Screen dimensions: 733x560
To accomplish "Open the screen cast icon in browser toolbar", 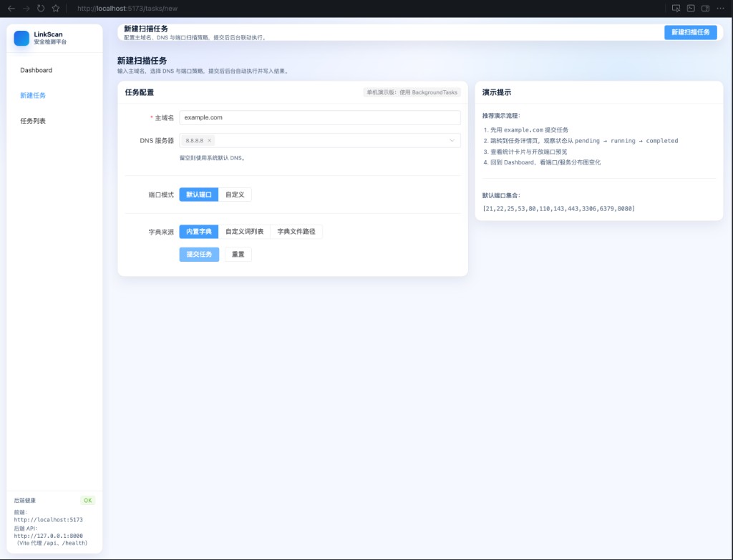I will [676, 9].
